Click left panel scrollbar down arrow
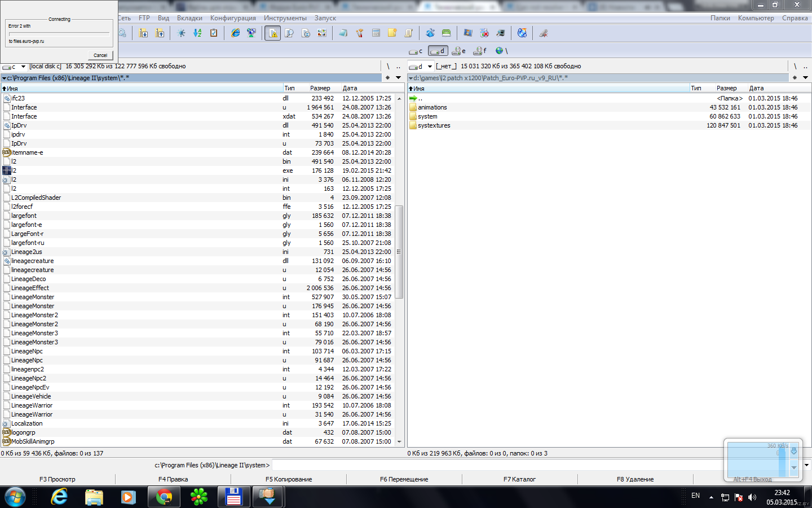This screenshot has height=508, width=812. 399,442
